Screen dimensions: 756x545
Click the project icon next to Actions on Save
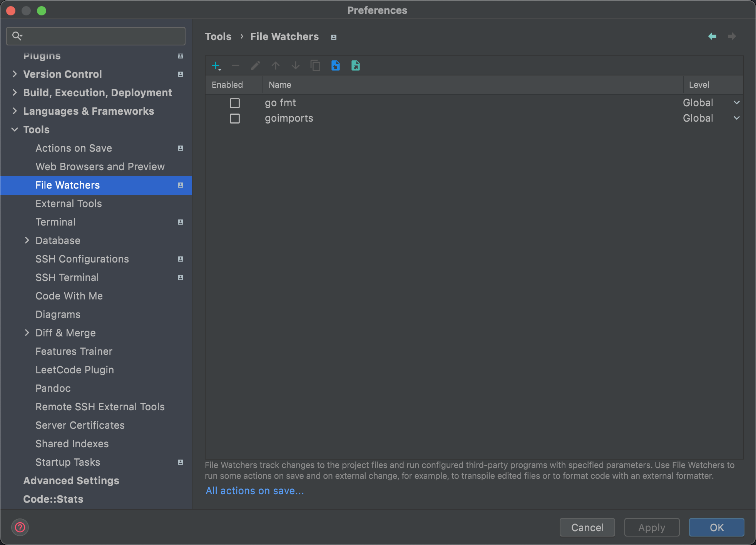(181, 148)
